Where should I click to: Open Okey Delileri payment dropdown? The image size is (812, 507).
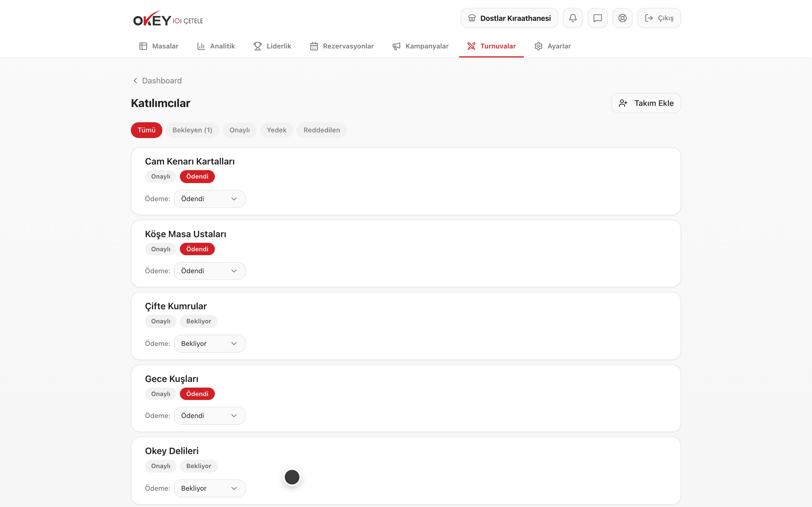pos(210,488)
